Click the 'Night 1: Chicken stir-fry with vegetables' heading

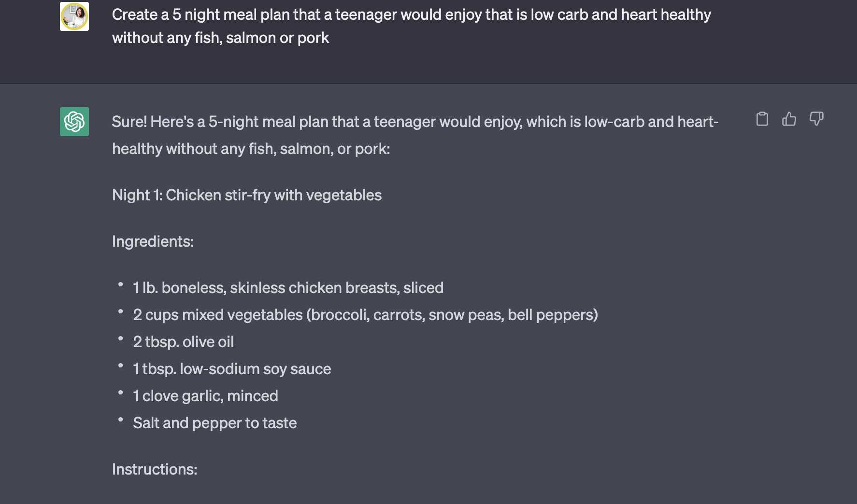[x=247, y=195]
